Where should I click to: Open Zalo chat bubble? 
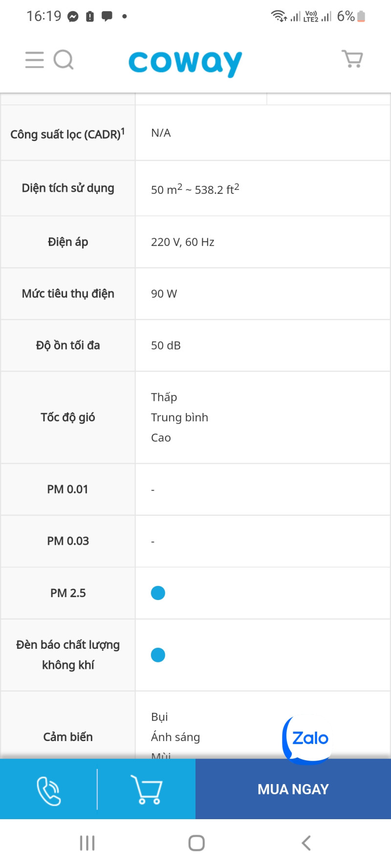(308, 738)
